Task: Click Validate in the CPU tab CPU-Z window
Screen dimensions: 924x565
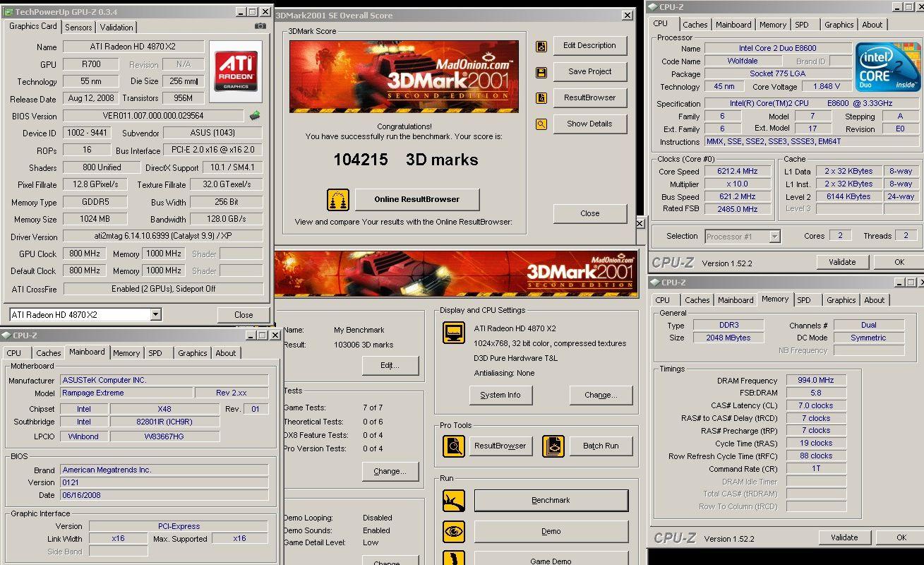Action: click(x=842, y=262)
